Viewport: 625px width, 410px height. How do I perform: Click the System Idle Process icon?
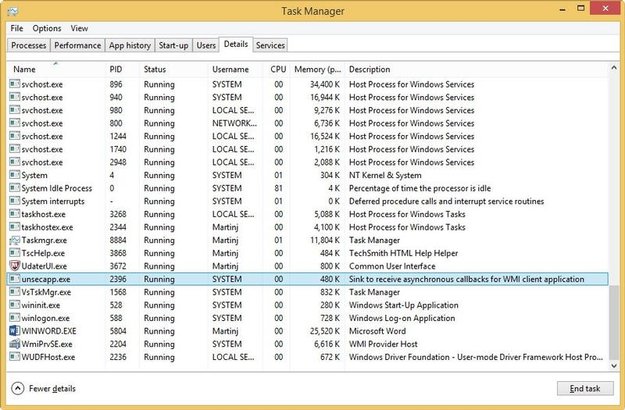click(15, 188)
